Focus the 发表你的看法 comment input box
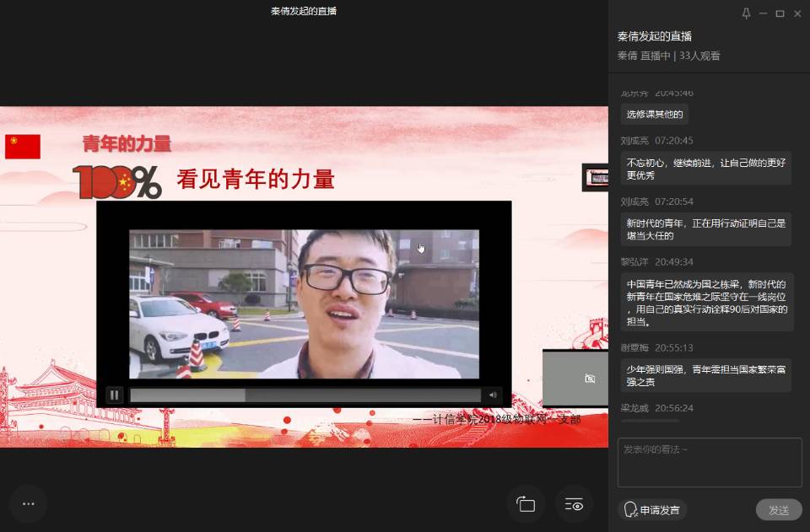The height and width of the screenshot is (532, 810). coord(709,462)
